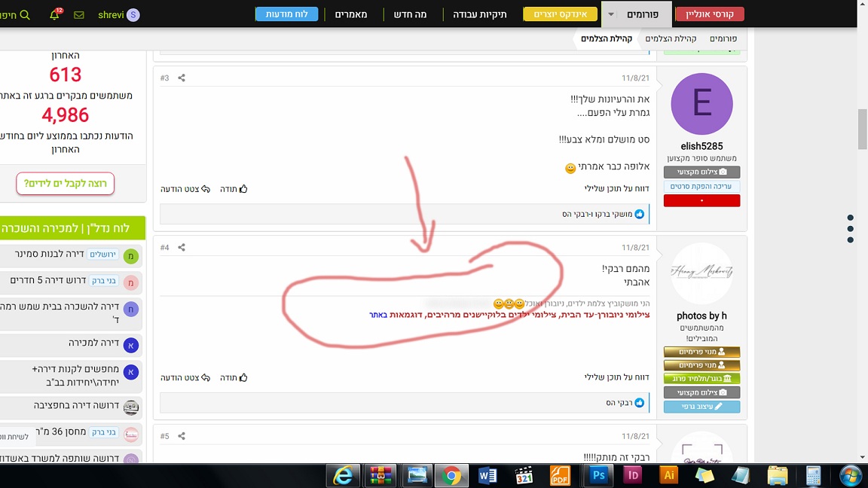Launch Illustrator from the taskbar

(x=669, y=475)
